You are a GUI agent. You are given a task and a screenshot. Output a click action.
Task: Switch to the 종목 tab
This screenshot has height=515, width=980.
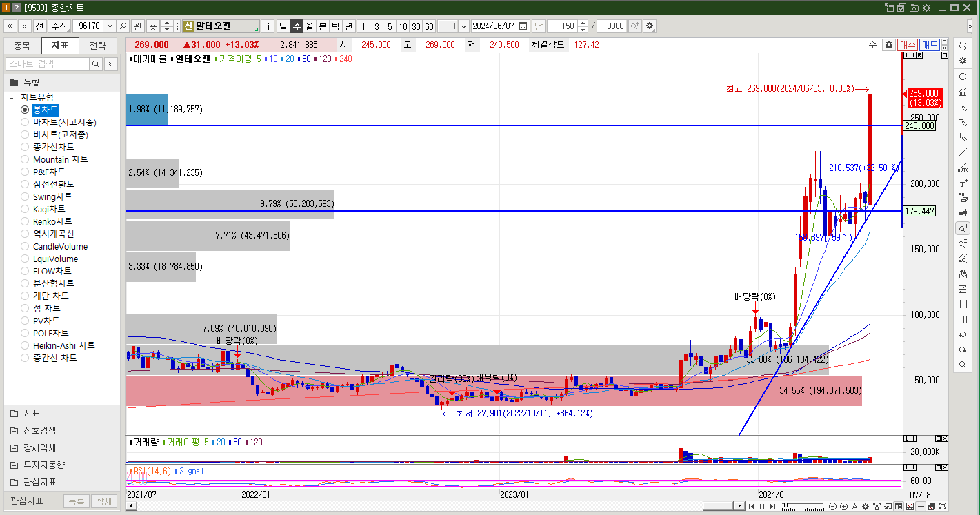pos(22,46)
